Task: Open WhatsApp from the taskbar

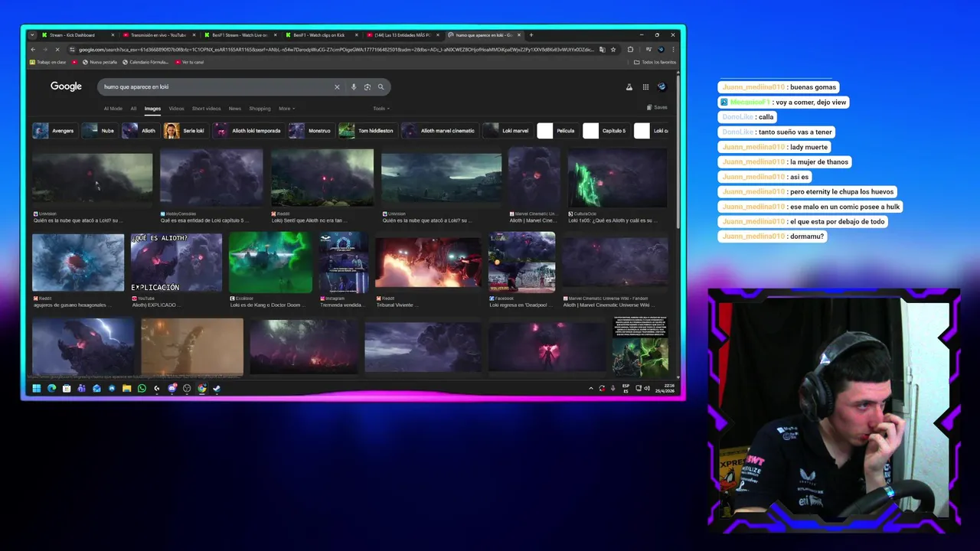Action: pyautogui.click(x=142, y=389)
